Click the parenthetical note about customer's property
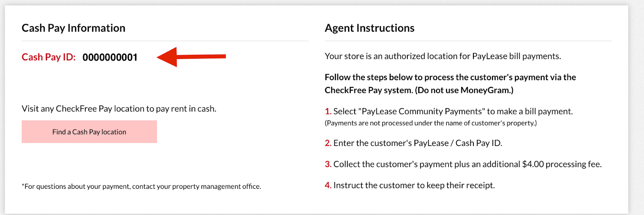 click(430, 123)
